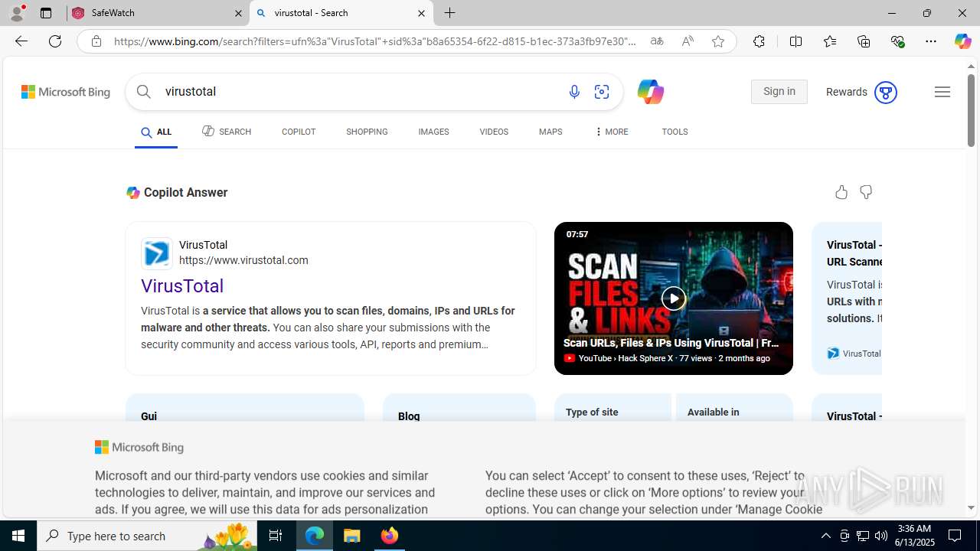Open new tab with plus button
The image size is (980, 551).
coord(450,13)
